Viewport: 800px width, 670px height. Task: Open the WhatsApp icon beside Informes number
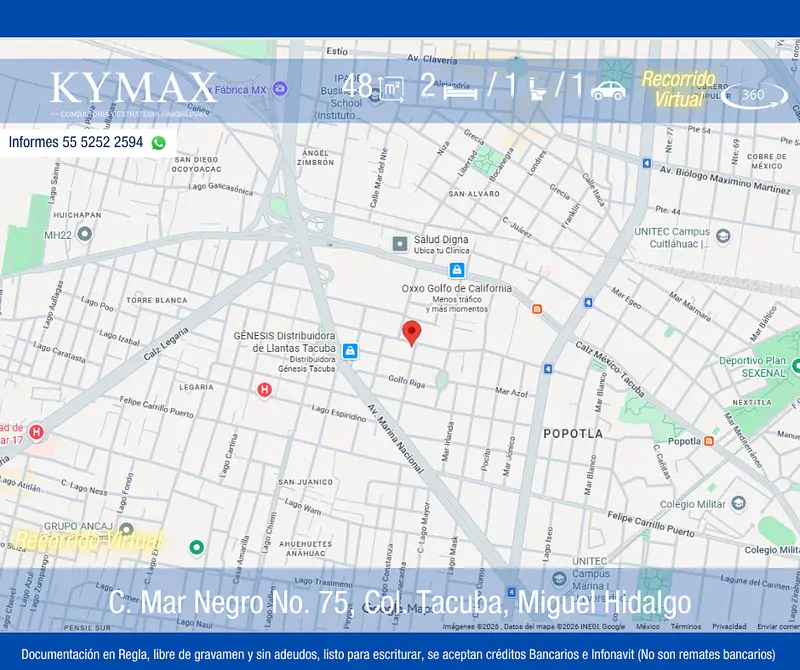click(x=159, y=143)
